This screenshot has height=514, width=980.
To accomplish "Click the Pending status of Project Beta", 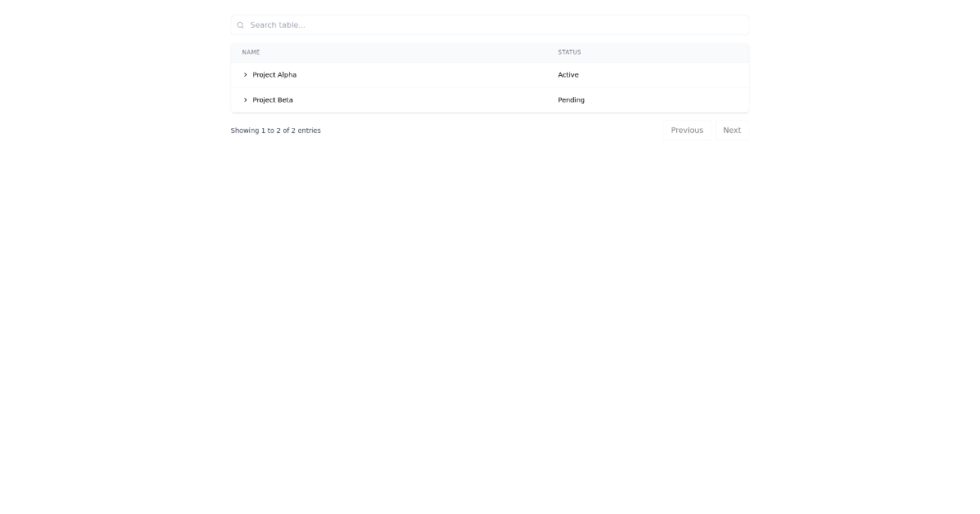I will [571, 100].
